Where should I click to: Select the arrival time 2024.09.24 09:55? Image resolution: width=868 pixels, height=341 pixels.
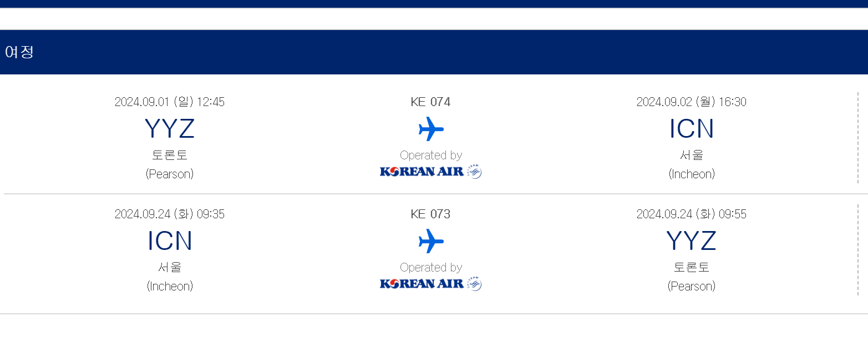pos(691,214)
